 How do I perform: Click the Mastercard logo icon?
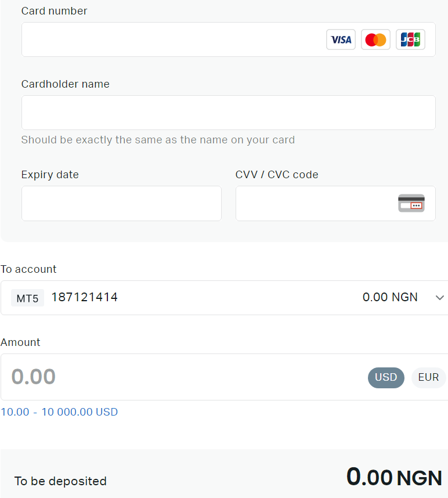[375, 39]
